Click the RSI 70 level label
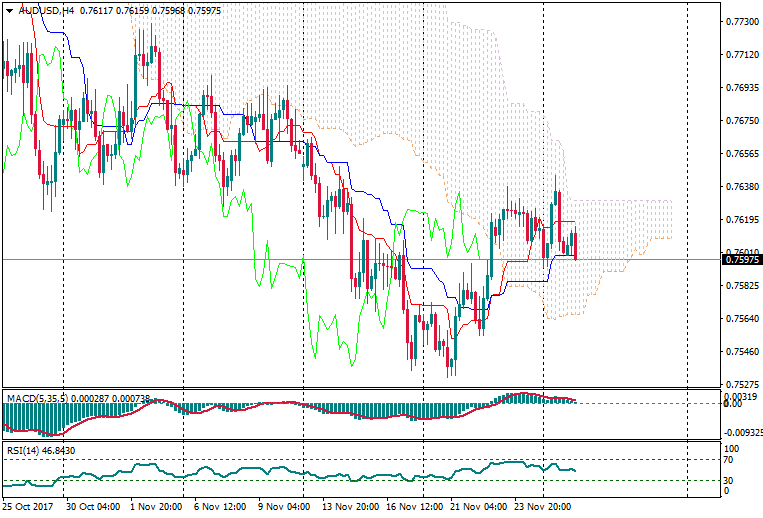 click(728, 461)
